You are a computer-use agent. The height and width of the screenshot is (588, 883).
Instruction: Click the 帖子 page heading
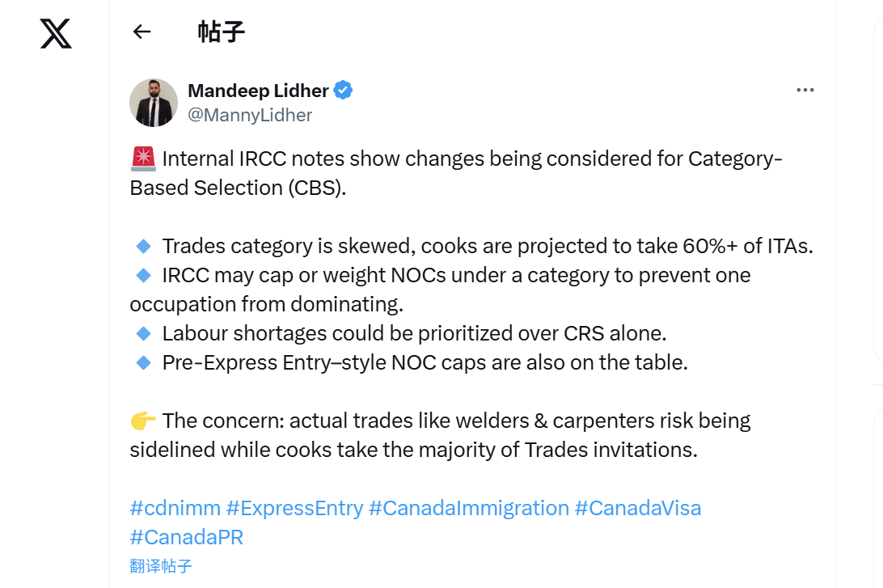[x=221, y=32]
